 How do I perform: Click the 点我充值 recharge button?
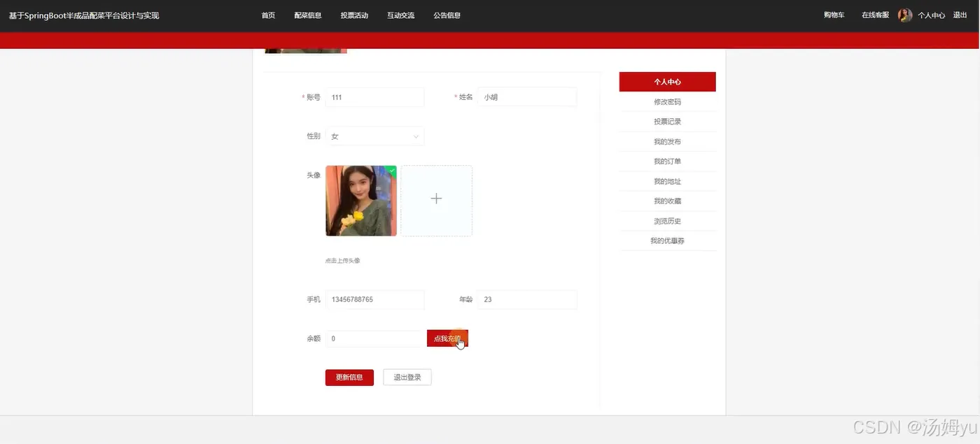click(447, 338)
